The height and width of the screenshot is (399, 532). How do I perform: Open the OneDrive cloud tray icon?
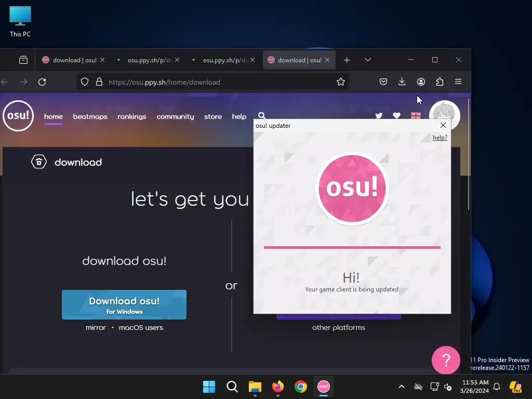pos(418,387)
